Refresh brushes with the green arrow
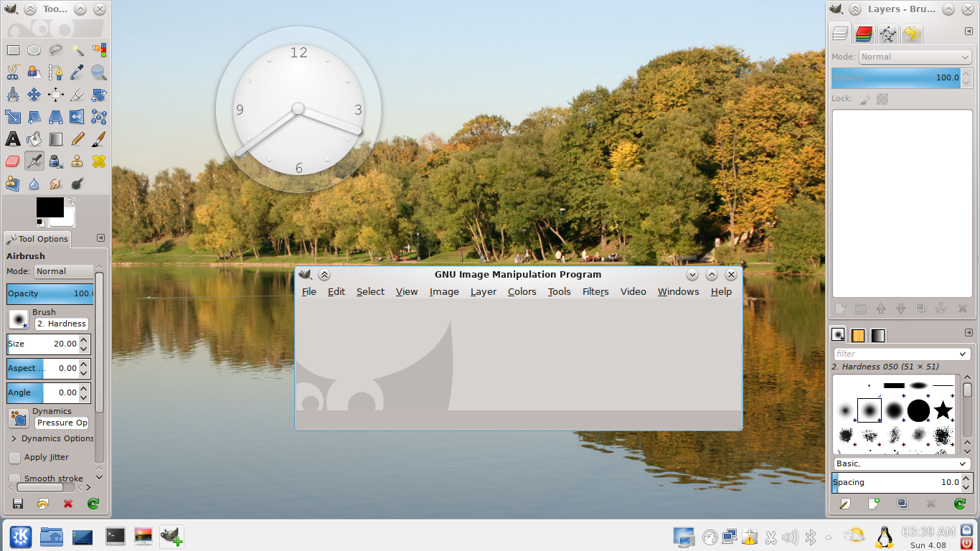Screen dimensions: 980x551 960,504
